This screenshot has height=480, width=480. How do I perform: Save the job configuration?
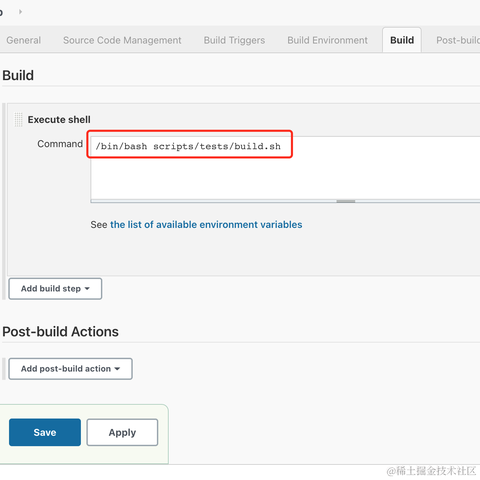coord(45,432)
